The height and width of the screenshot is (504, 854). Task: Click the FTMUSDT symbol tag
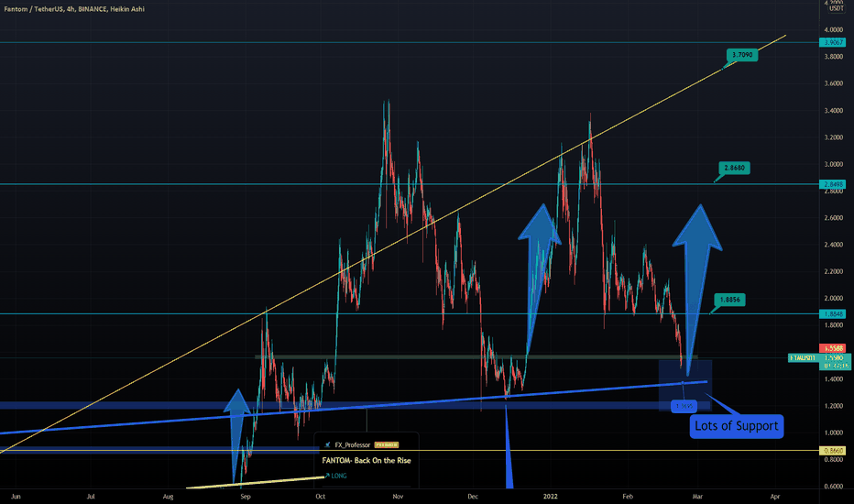tap(804, 358)
